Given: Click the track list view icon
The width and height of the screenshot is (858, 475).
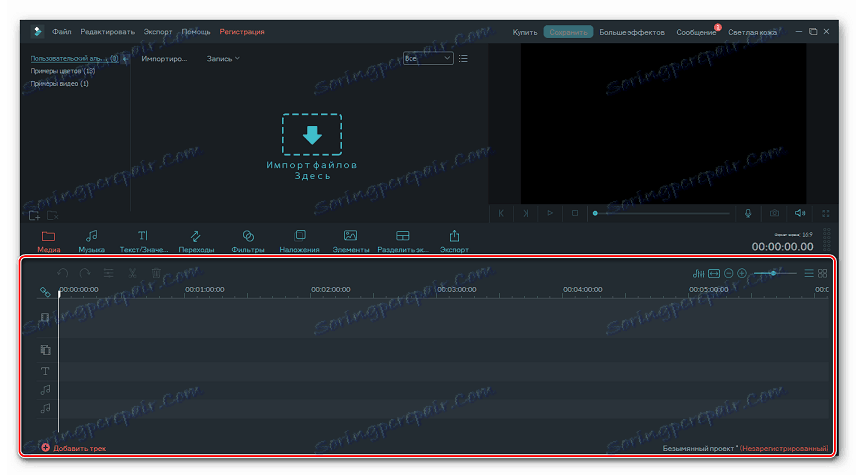Looking at the screenshot, I should [809, 273].
